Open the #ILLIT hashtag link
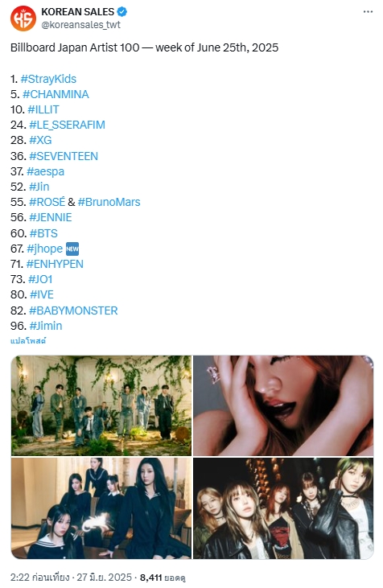Screen dimensions: 383x588 click(x=43, y=109)
